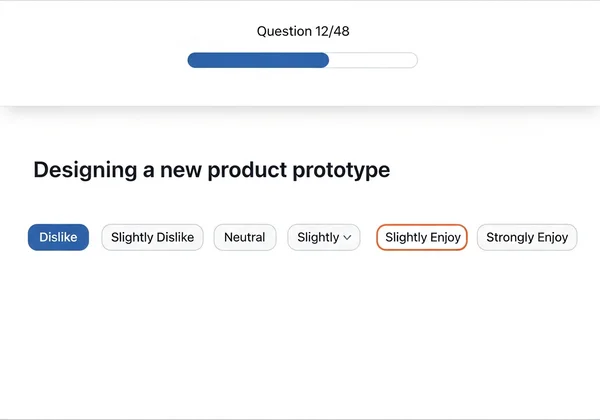The width and height of the screenshot is (600, 420).
Task: Click the rounded end of blue progress fill
Action: point(325,60)
